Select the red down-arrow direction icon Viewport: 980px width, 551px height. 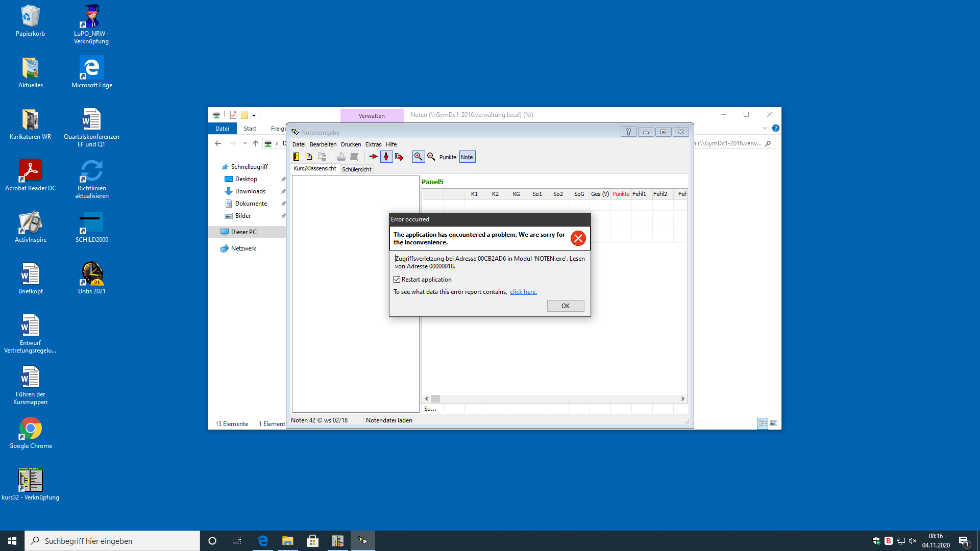pyautogui.click(x=386, y=157)
